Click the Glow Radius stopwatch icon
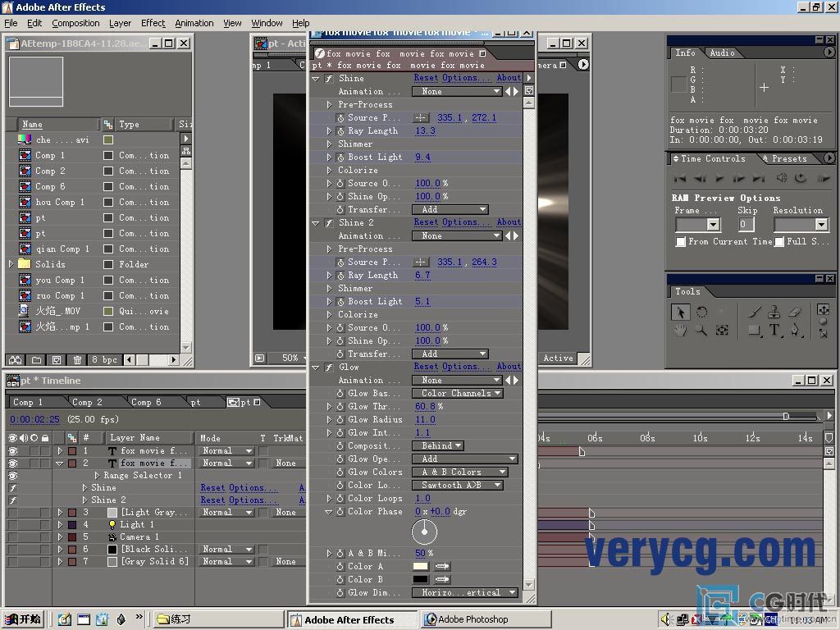840x630 pixels. pos(340,419)
